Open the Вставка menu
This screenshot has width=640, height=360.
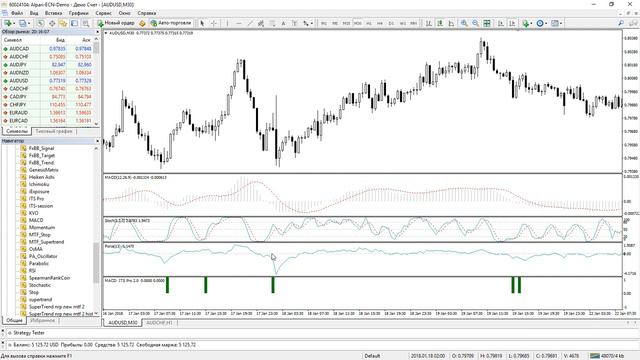[x=53, y=13]
